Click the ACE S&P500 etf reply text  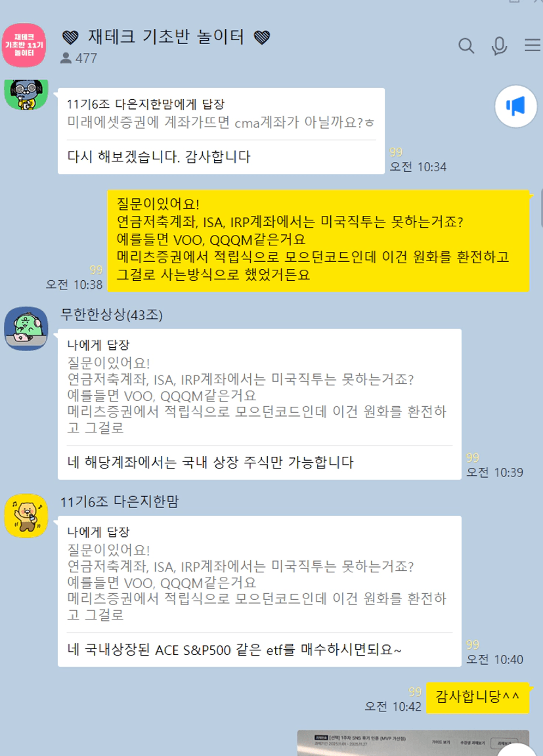tap(234, 650)
